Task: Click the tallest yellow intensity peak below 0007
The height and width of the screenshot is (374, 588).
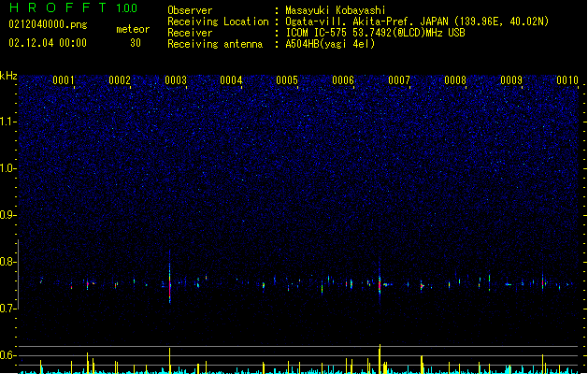Action: coord(380,359)
